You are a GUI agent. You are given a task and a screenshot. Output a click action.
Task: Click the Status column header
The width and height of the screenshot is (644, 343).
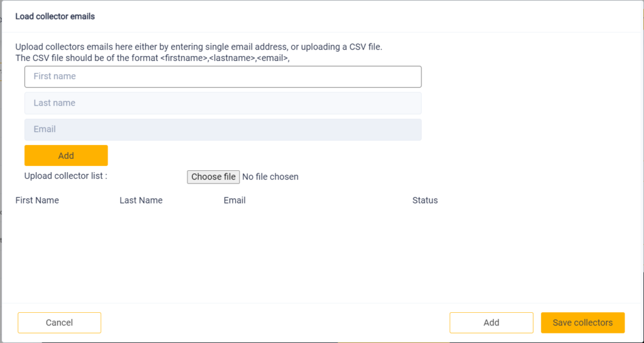[425, 200]
